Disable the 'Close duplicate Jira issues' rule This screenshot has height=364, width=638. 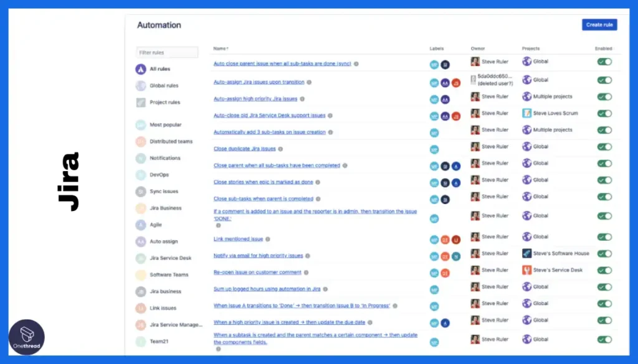click(604, 147)
